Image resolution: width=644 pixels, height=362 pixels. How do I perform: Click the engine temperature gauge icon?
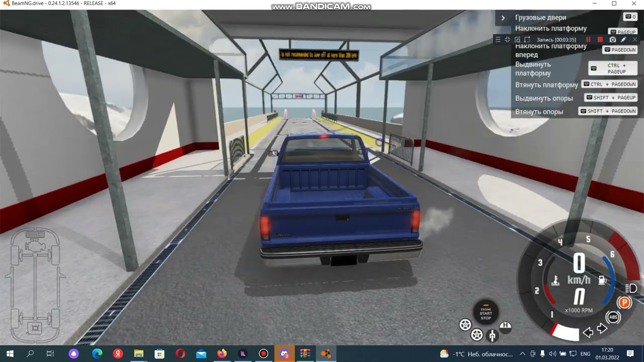(555, 280)
